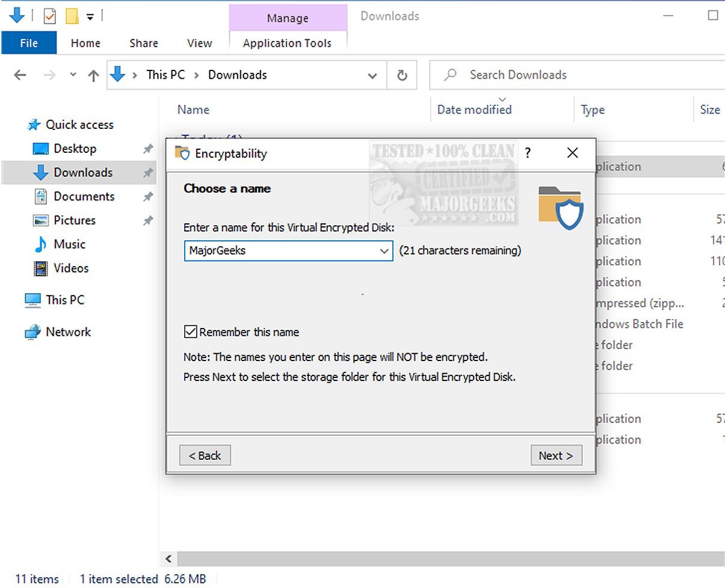Select Desktop in the navigation pane
Viewport: 725px width, 588px height.
(x=75, y=149)
